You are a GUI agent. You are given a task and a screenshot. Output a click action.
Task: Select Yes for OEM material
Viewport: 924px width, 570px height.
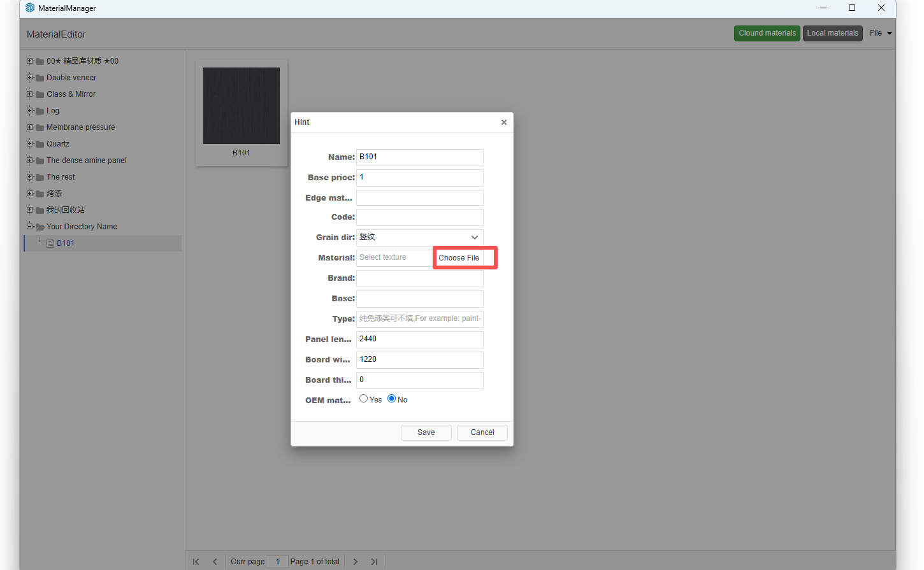point(363,399)
